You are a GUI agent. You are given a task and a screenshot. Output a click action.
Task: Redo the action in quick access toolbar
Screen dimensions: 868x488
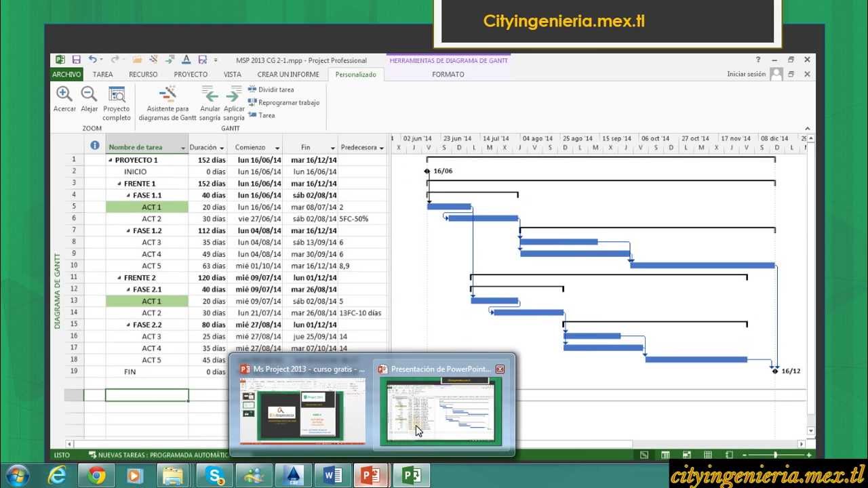(115, 60)
